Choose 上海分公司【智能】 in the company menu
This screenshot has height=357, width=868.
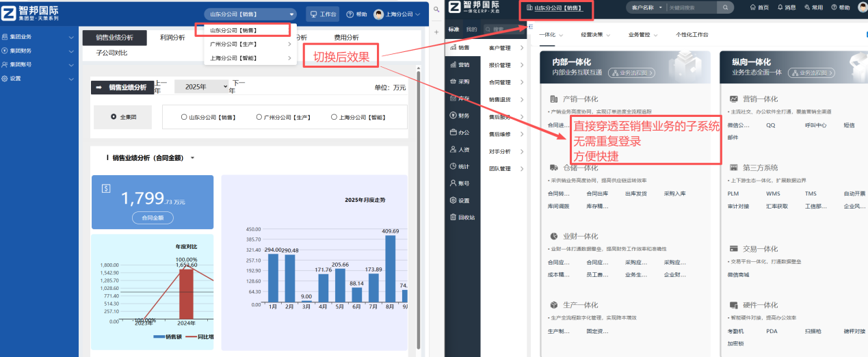[x=250, y=58]
